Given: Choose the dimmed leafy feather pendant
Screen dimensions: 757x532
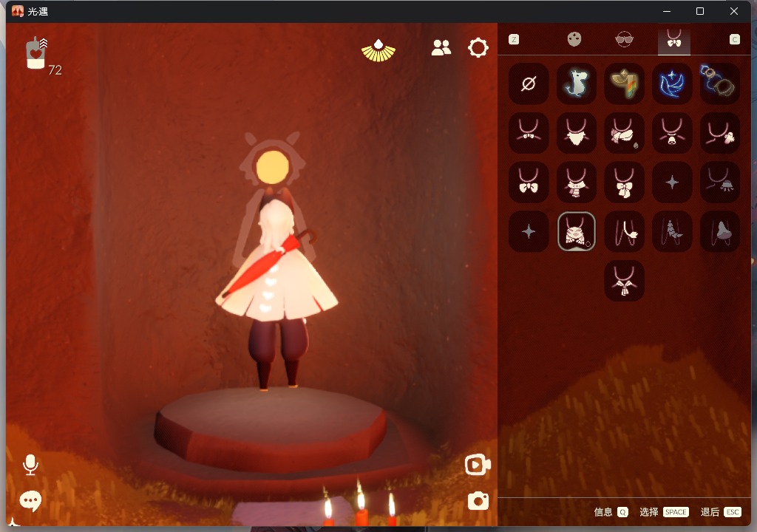Looking at the screenshot, I should [x=672, y=231].
